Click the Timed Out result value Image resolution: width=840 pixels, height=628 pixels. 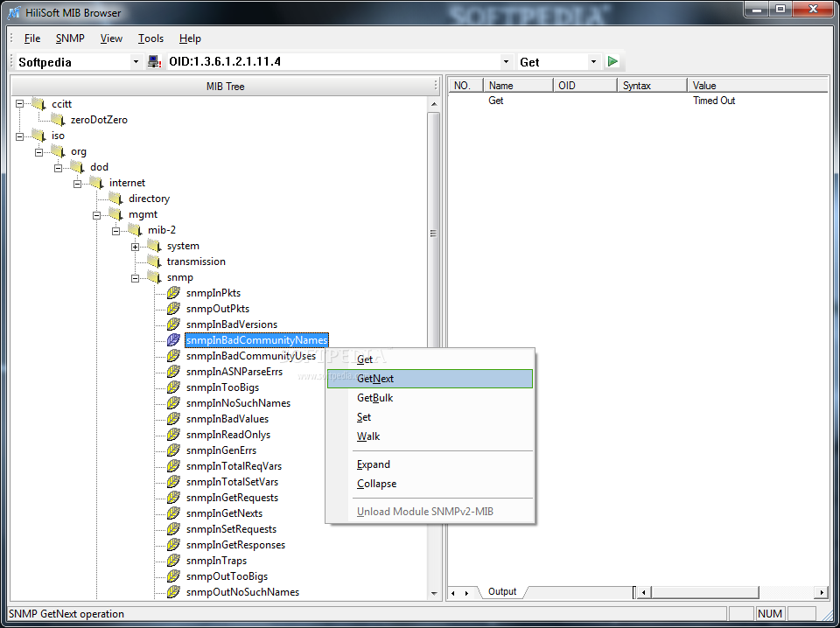714,100
